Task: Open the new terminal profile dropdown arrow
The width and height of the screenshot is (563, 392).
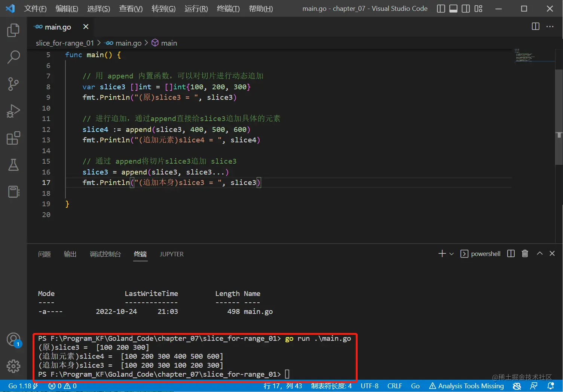Action: pos(452,254)
